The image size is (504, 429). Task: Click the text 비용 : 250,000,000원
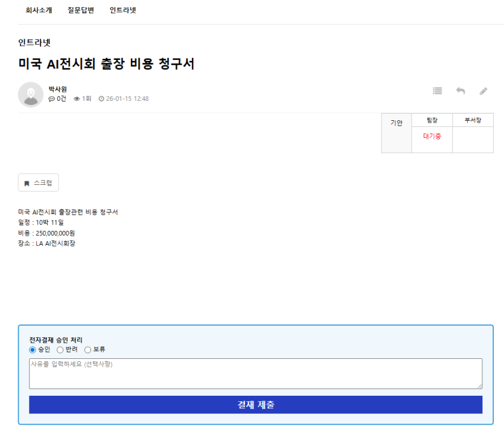[x=46, y=233]
